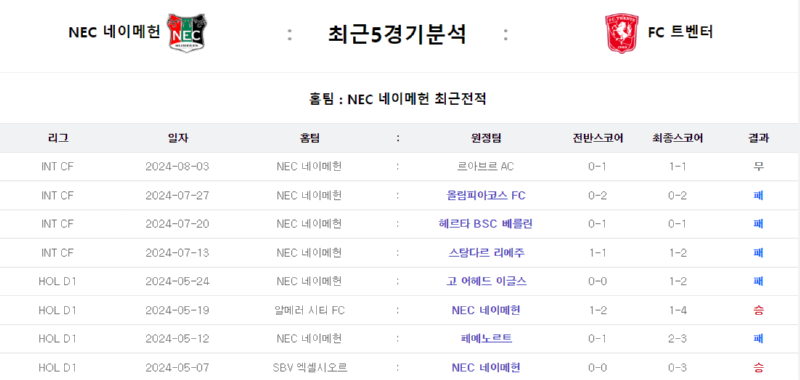This screenshot has height=380, width=800.
Task: Click the 일자 column header
Action: click(x=178, y=138)
